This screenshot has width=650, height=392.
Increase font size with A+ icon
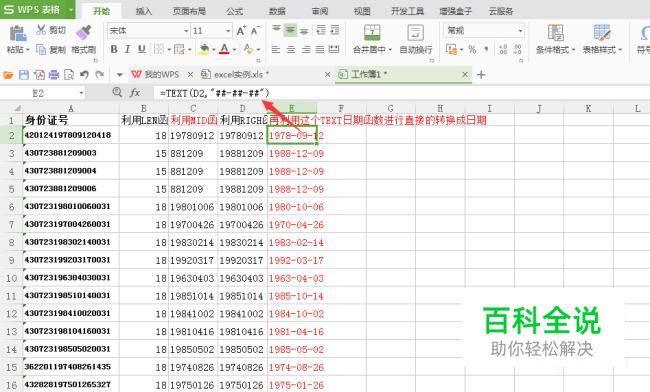tap(241, 31)
